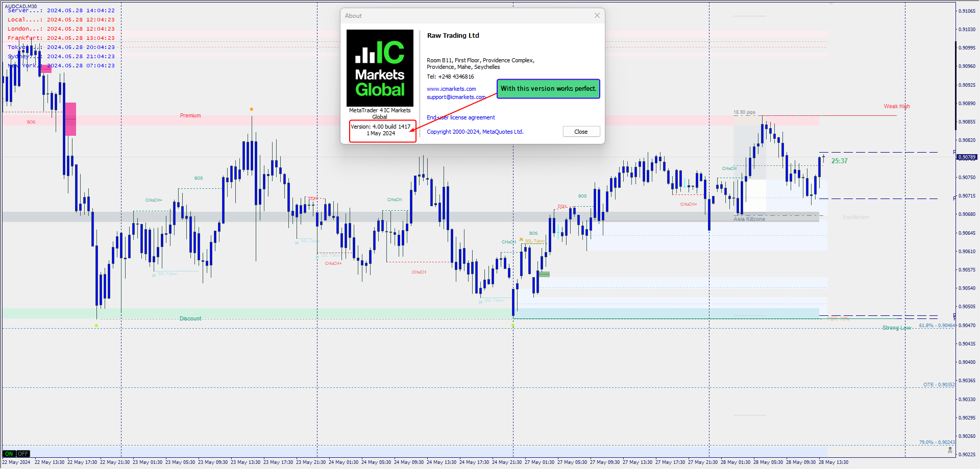980x469 pixels.
Task: Click the current price tag 0.90789
Action: coord(967,157)
